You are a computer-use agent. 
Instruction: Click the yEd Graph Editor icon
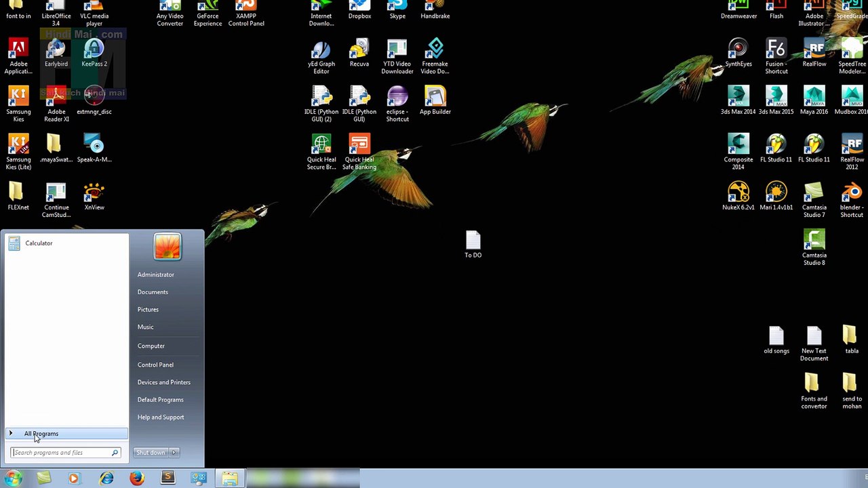click(x=321, y=57)
